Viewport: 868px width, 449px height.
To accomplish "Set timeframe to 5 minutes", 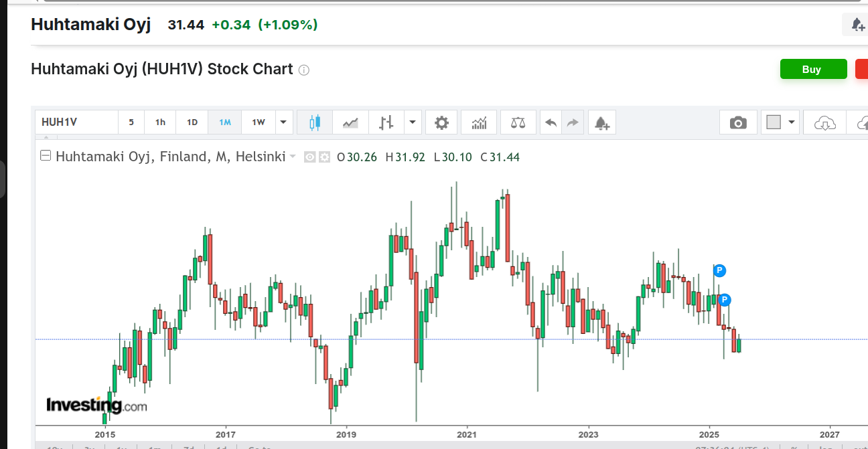I will [131, 122].
